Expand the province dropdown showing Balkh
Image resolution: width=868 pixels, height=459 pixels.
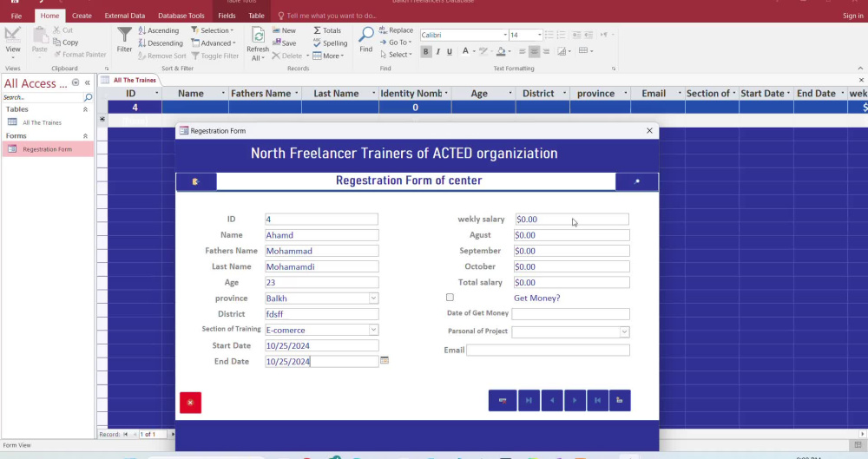click(373, 298)
